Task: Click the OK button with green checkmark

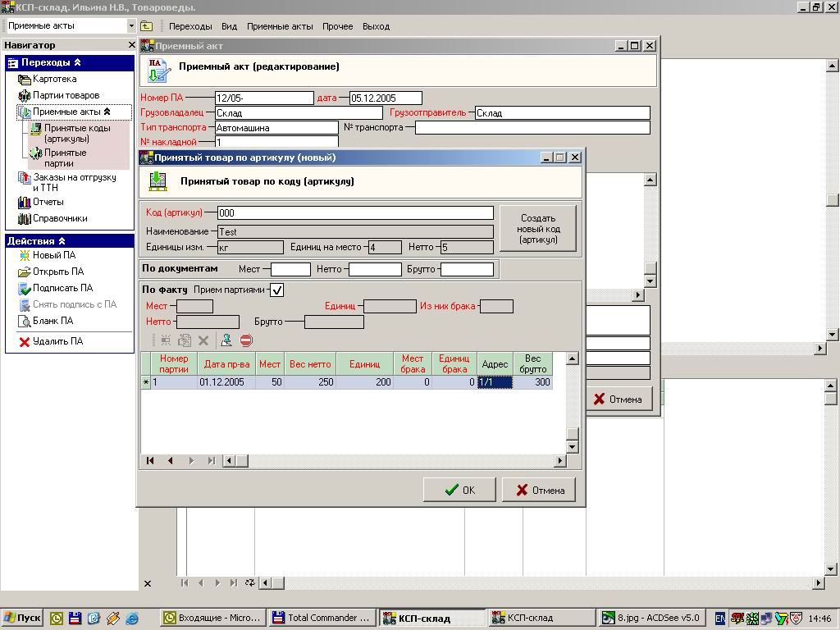Action: point(459,491)
